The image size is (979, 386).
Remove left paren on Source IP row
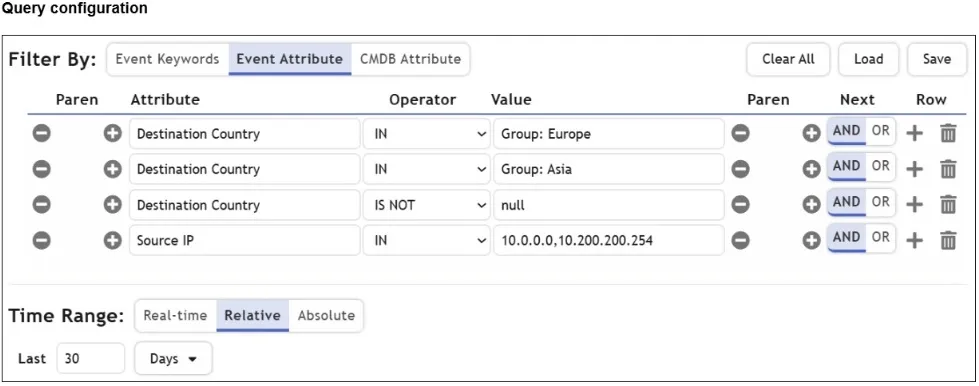41,240
